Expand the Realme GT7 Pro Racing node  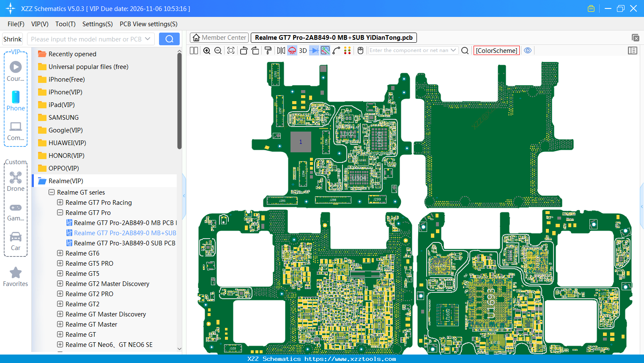click(x=60, y=202)
